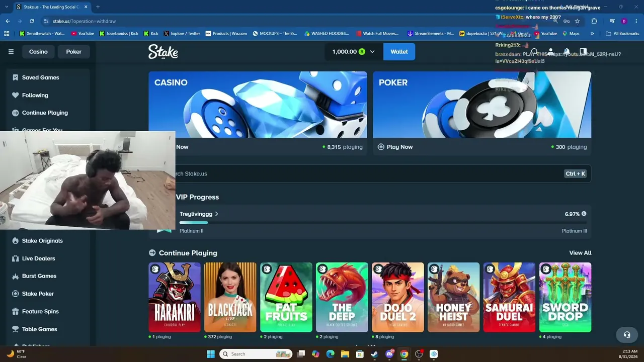Go back in Chrome browser

click(x=8, y=21)
